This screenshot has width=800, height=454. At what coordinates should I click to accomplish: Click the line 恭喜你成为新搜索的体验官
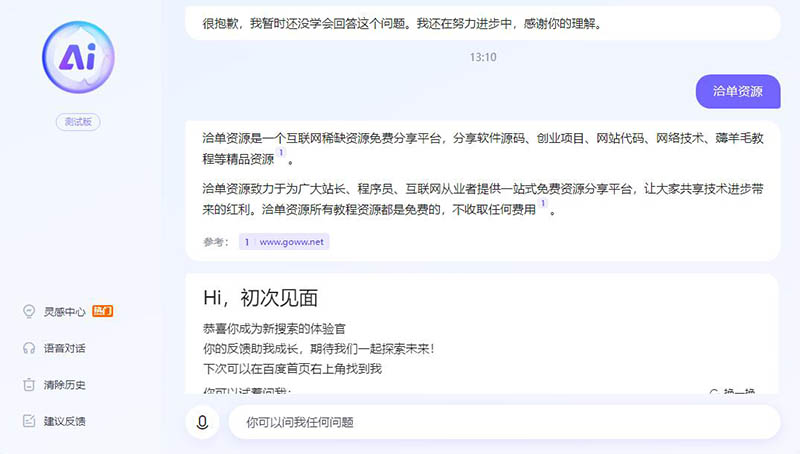(274, 329)
